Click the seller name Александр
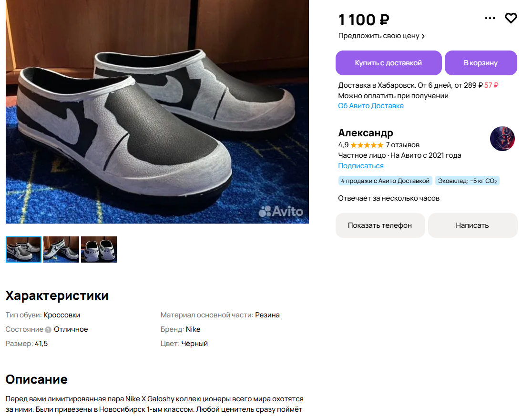This screenshot has width=532, height=417. pos(366,133)
